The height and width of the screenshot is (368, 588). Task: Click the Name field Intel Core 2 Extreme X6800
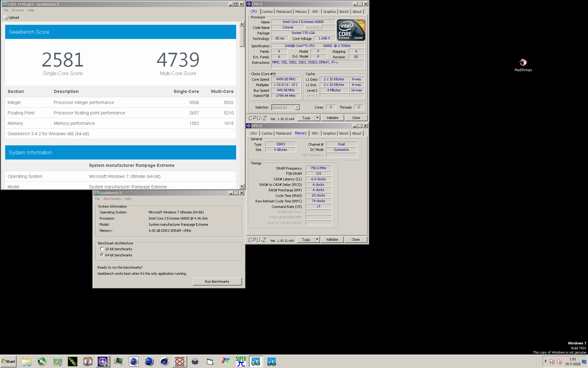click(x=303, y=22)
